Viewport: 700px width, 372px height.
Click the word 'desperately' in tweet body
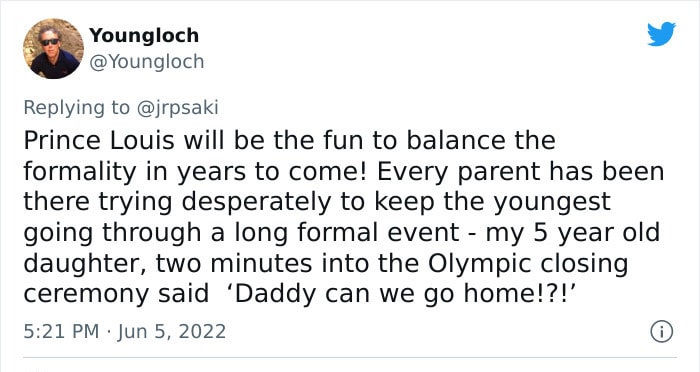click(x=257, y=202)
